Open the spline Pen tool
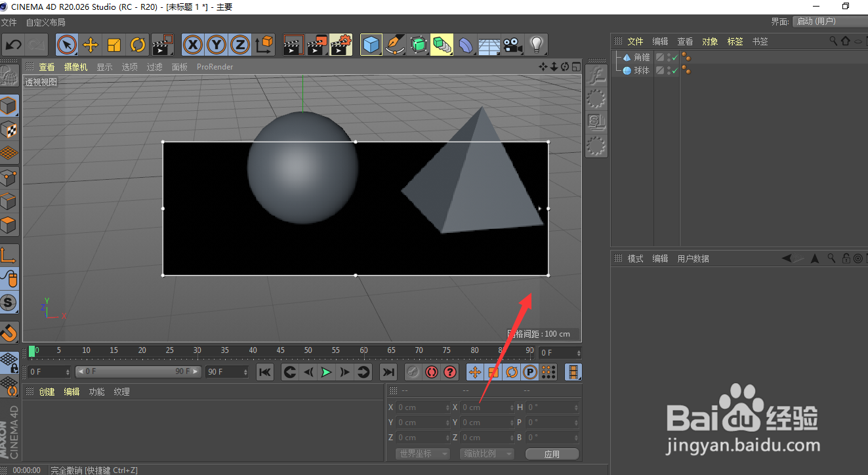Image resolution: width=868 pixels, height=475 pixels. tap(395, 45)
